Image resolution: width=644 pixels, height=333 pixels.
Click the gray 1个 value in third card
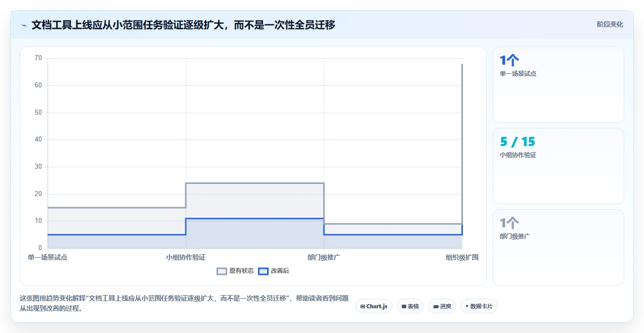tap(509, 223)
